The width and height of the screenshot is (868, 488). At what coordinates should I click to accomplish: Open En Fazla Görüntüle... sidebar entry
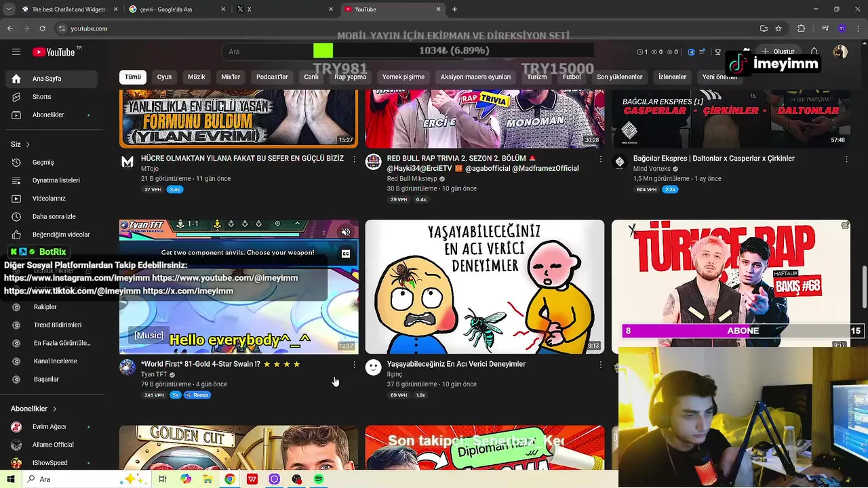pyautogui.click(x=52, y=343)
